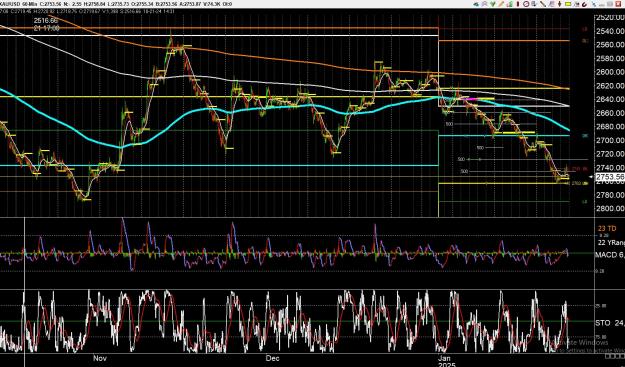
Task: Click the STO 24 stochastic study label
Action: (x=610, y=323)
